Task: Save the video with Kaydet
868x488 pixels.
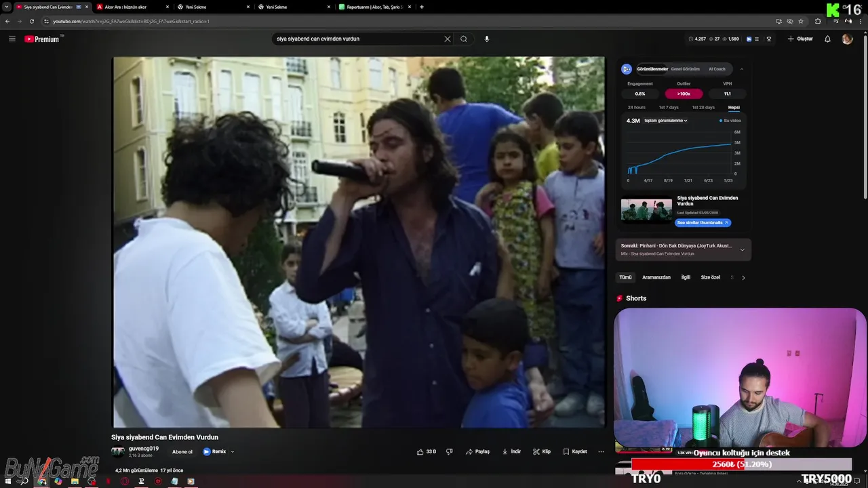Action: click(x=575, y=451)
